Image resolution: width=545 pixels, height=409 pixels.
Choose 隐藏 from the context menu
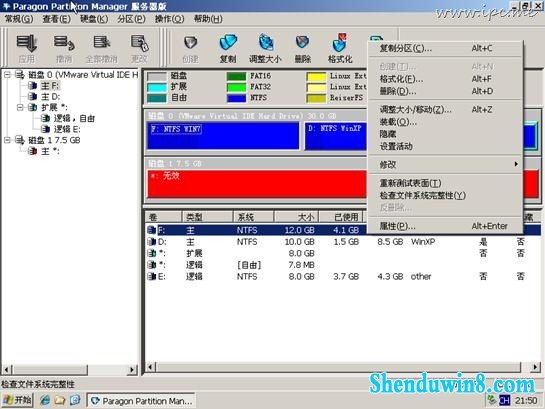point(445,134)
